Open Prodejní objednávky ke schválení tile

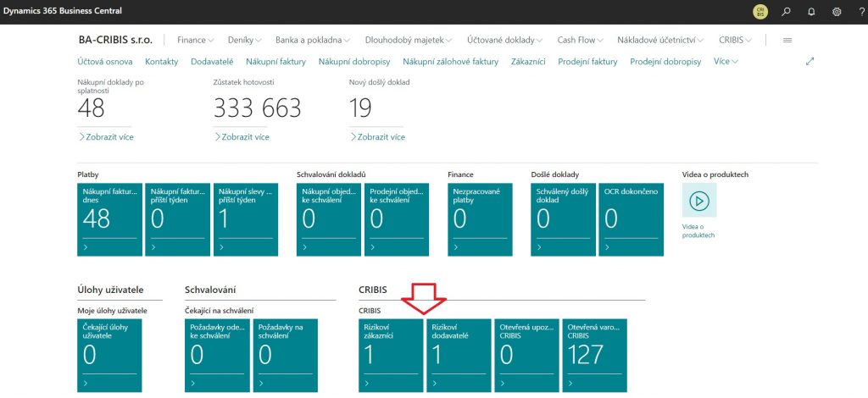tap(397, 219)
